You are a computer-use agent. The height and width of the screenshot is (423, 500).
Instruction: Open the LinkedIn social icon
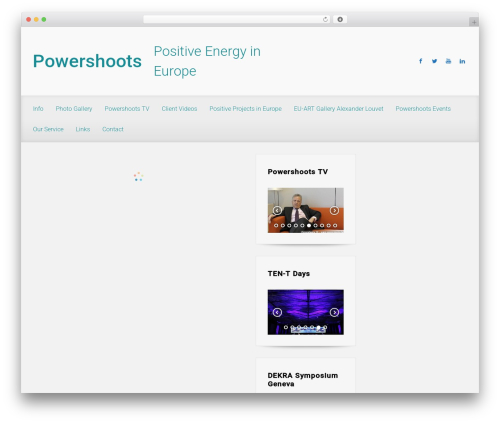coord(462,61)
